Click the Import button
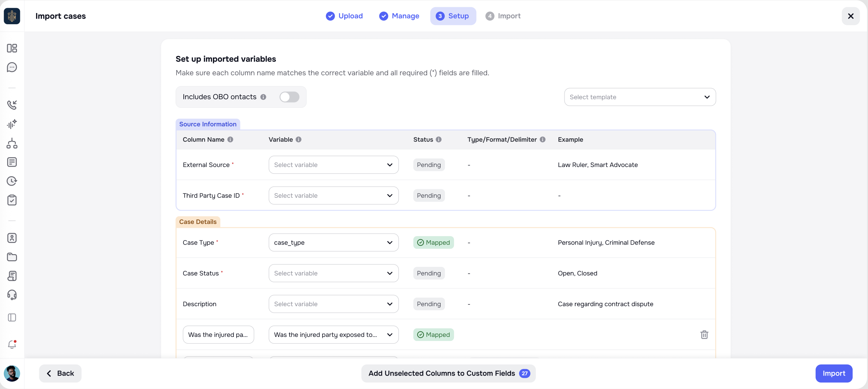Screen dimensions: 868x389 pyautogui.click(x=834, y=373)
